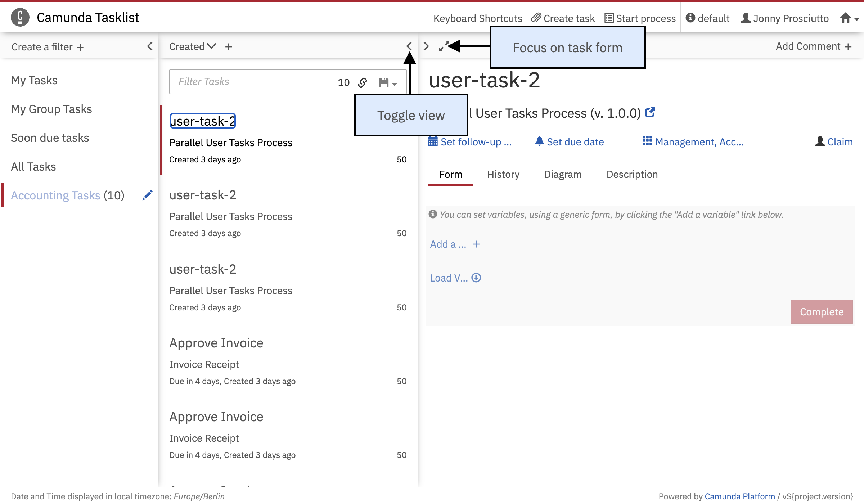Viewport: 864px width, 504px height.
Task: Collapse the task list panel chevron
Action: tap(409, 46)
